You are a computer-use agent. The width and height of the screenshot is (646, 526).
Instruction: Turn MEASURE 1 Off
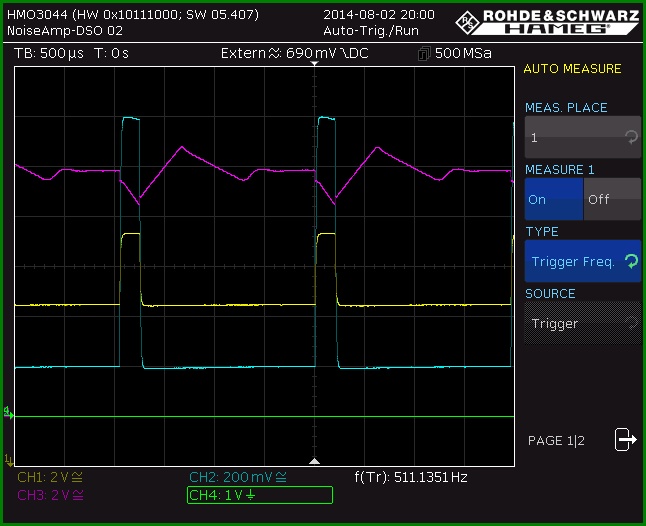(612, 199)
